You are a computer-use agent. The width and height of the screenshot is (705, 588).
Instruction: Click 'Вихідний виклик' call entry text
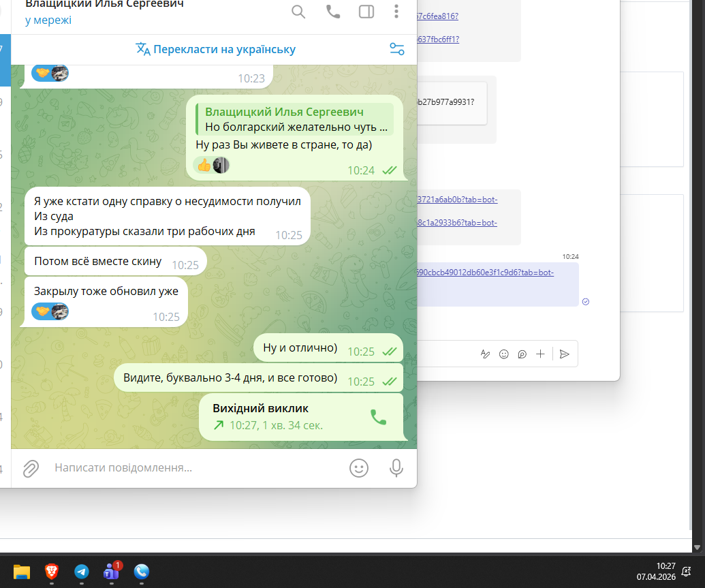(x=260, y=409)
